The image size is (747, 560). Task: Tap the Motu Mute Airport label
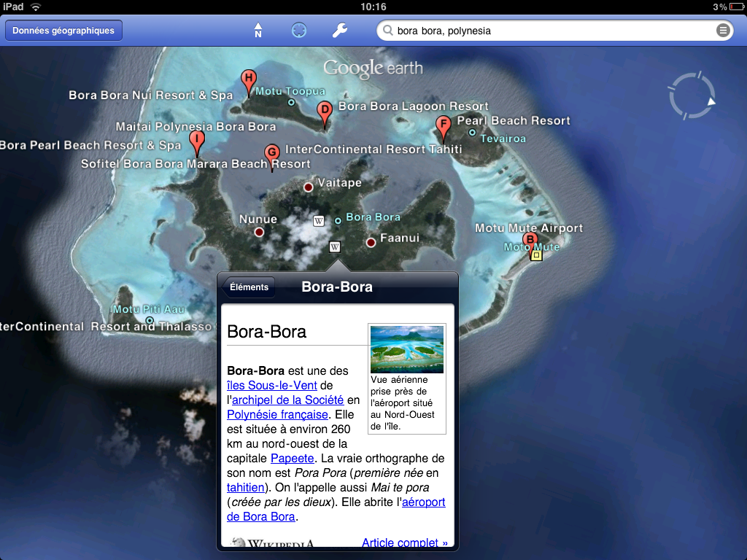[x=529, y=228]
